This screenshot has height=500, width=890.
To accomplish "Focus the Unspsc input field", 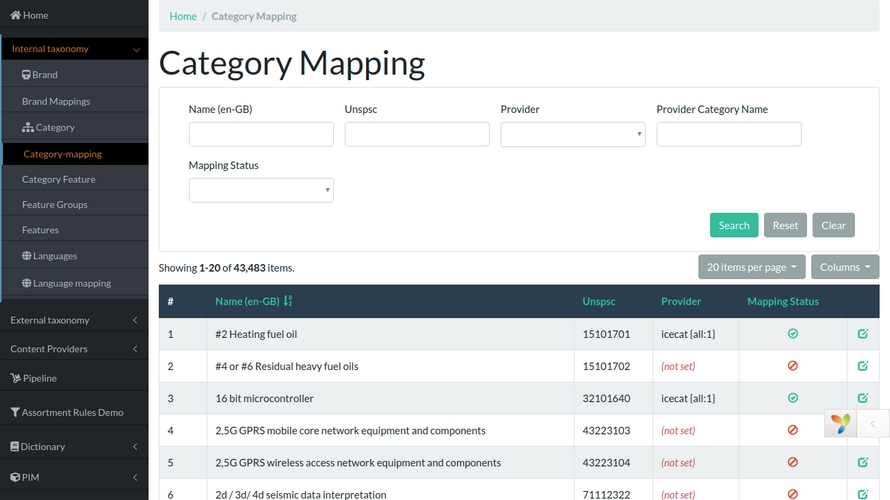I will click(x=417, y=134).
